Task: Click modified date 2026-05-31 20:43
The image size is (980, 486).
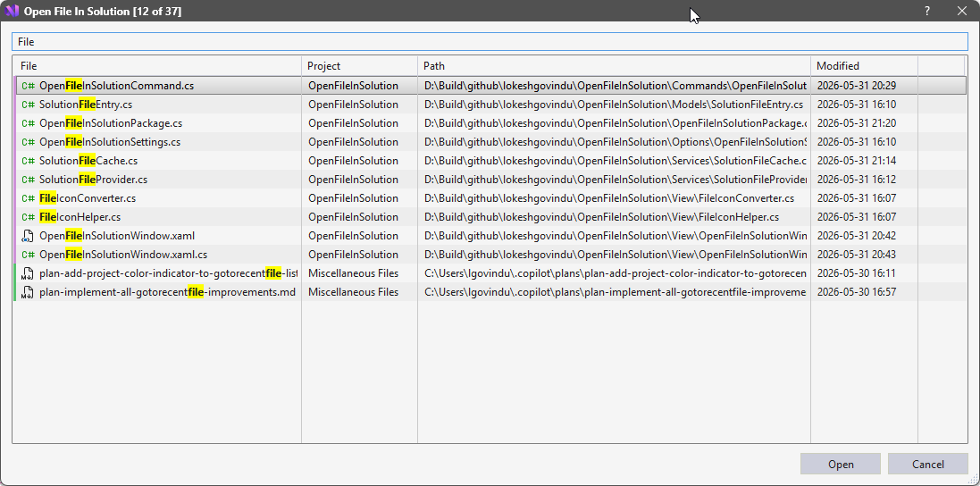Action: (x=856, y=255)
